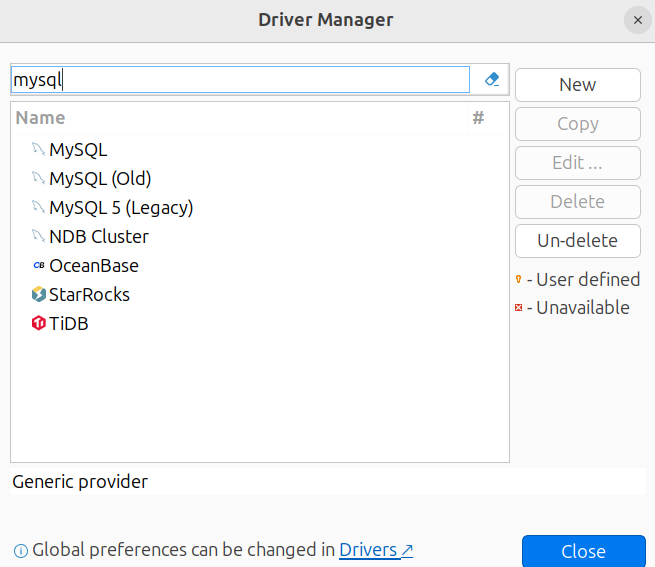Click inside the mysql search field

240,80
